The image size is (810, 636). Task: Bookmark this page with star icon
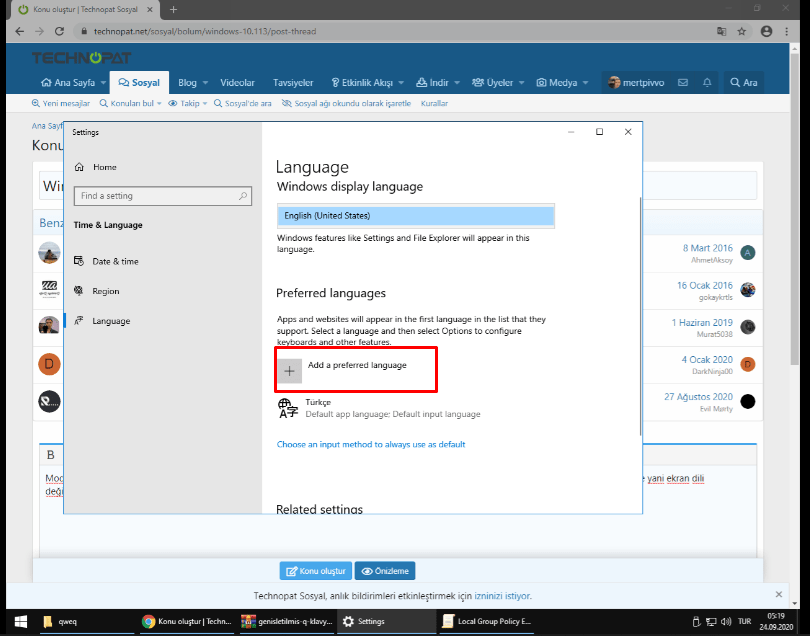point(742,32)
